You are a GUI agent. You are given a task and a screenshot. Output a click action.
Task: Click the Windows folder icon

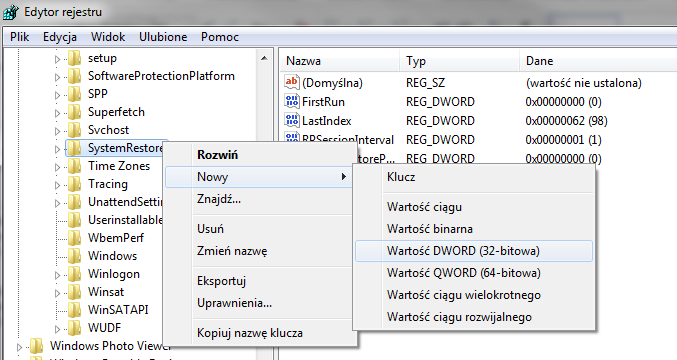[75, 256]
